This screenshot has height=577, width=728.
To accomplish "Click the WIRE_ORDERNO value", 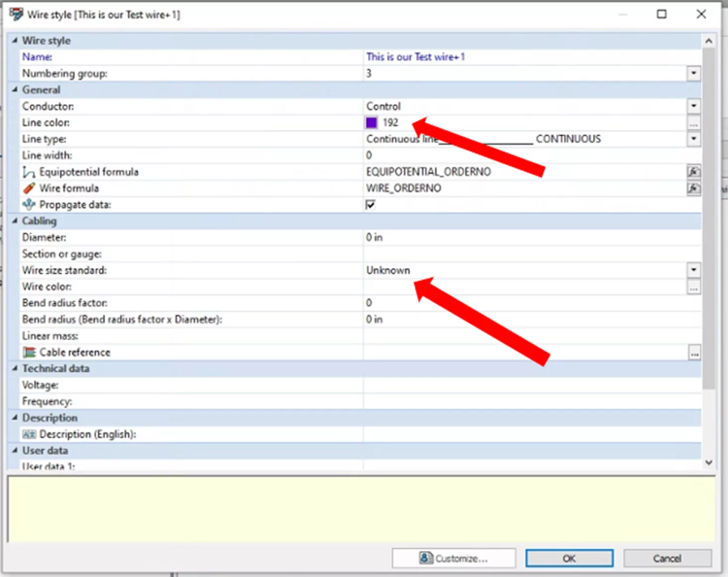I will [x=404, y=188].
